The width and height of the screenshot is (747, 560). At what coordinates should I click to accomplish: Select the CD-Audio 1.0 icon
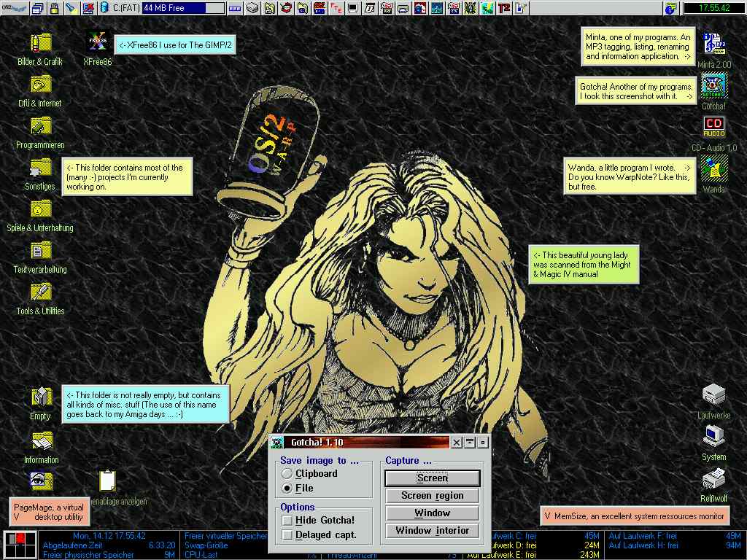pyautogui.click(x=714, y=127)
